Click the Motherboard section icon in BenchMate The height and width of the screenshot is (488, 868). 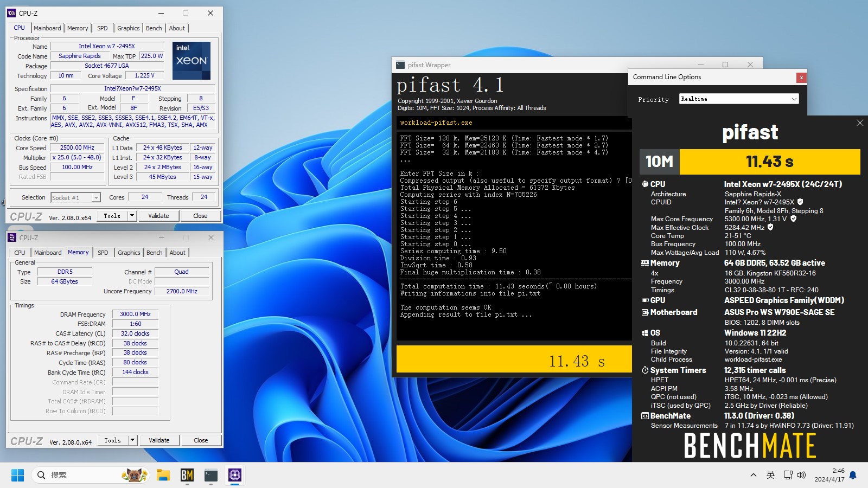tap(645, 312)
